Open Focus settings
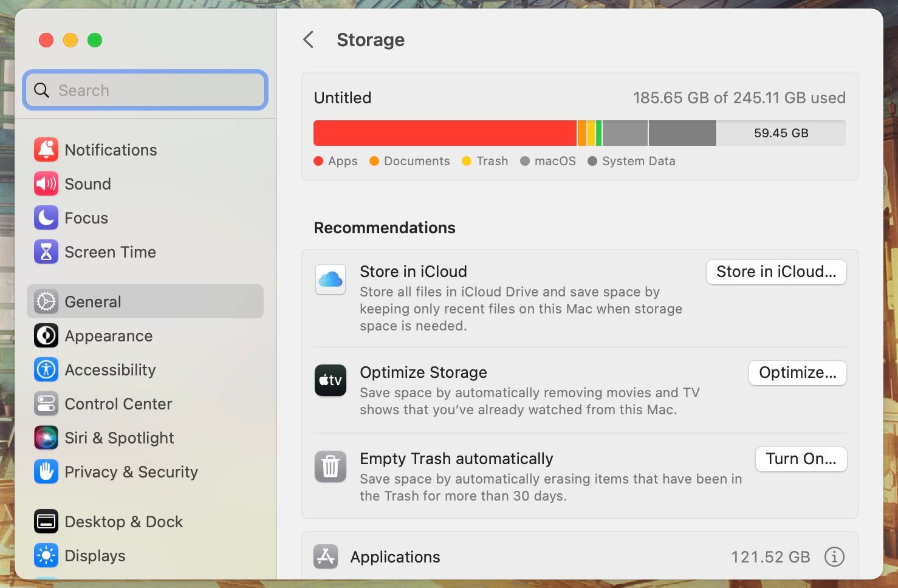 [x=86, y=218]
